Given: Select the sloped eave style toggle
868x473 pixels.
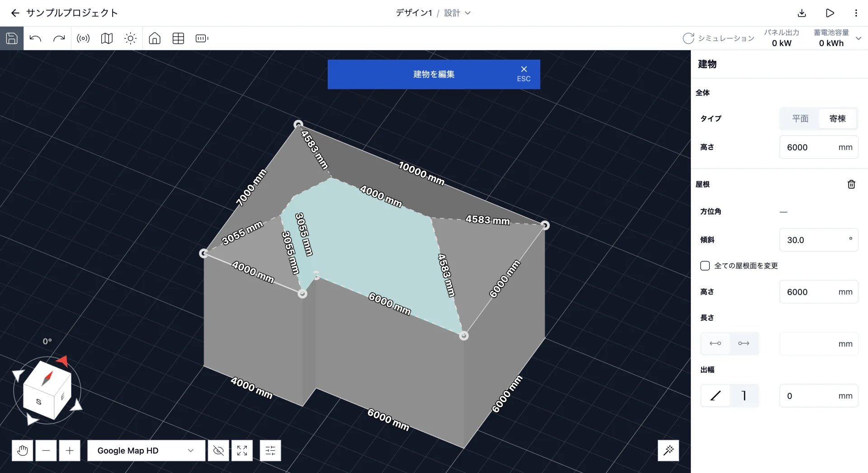Looking at the screenshot, I should pyautogui.click(x=715, y=396).
